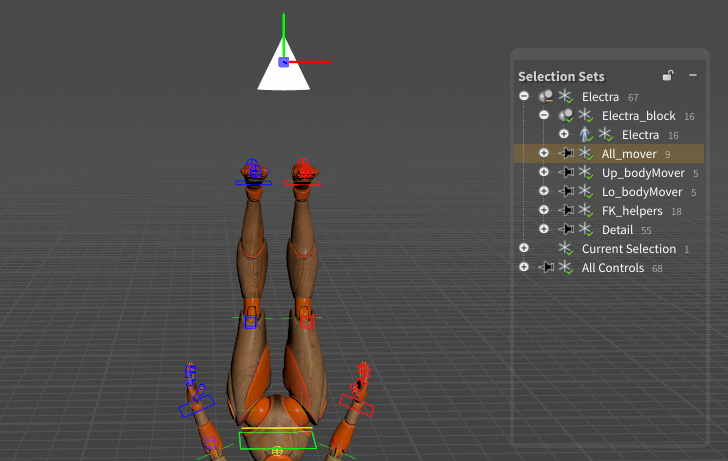Select the Electra_block label
Screen dimensions: 728x461
tap(638, 116)
